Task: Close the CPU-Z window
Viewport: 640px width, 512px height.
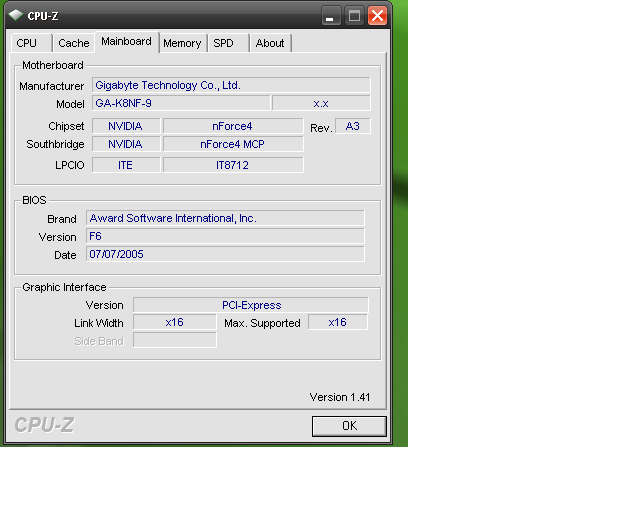Action: pos(377,16)
